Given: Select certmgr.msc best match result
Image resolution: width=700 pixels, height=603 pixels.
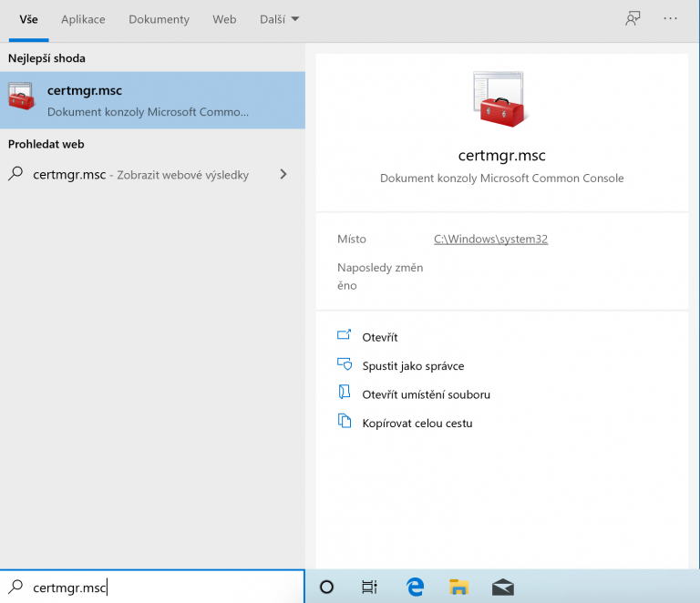Looking at the screenshot, I should pyautogui.click(x=153, y=100).
